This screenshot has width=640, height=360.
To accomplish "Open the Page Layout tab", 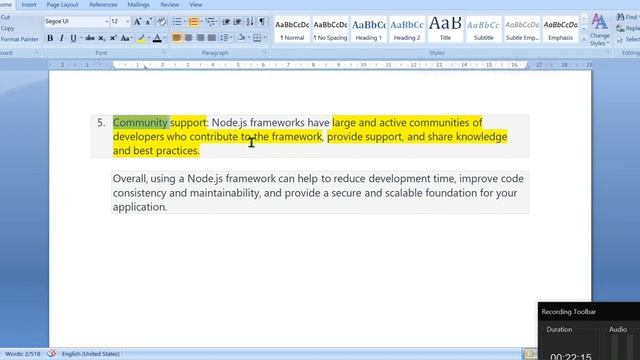I will 62,5.
